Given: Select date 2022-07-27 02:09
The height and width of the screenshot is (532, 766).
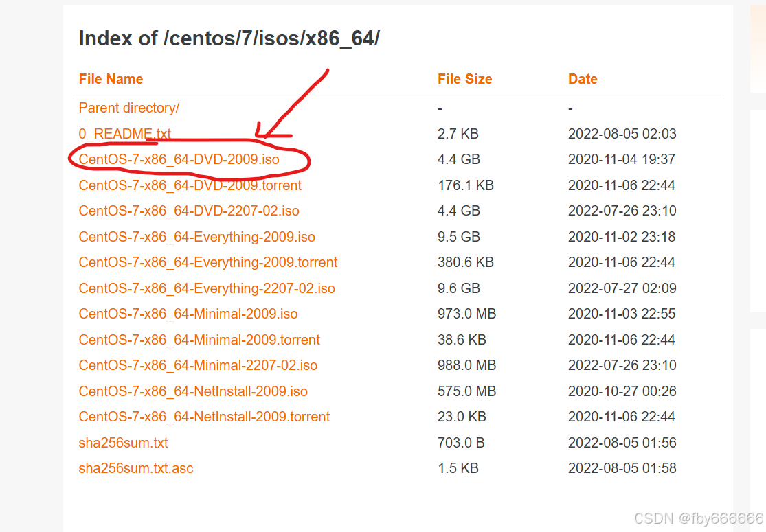Looking at the screenshot, I should tap(622, 288).
